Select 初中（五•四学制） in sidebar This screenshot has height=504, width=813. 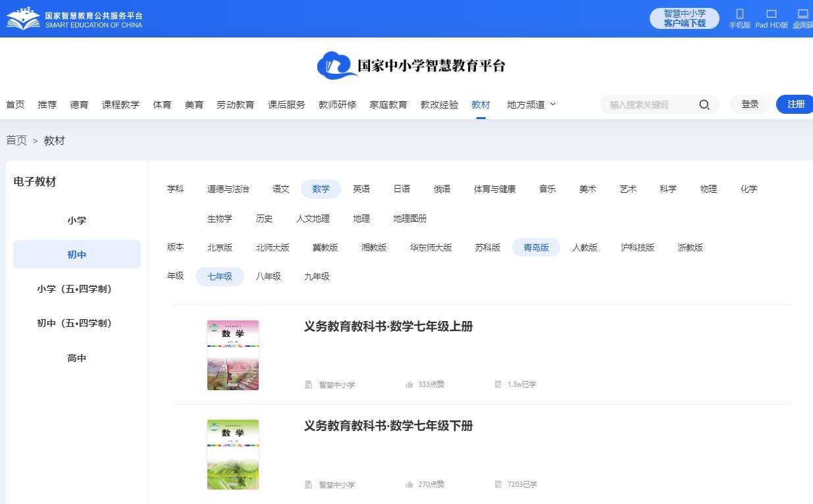(x=77, y=323)
